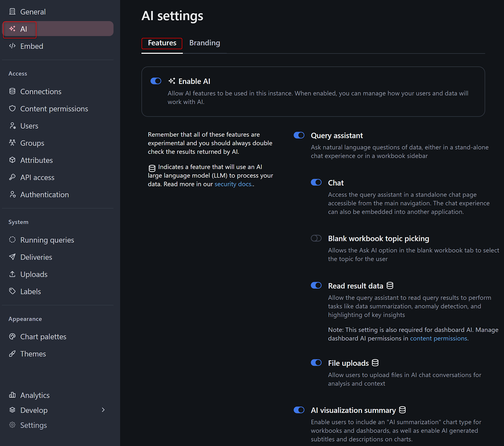The image size is (504, 446).
Task: Switch to the Branding tab
Action: point(204,43)
